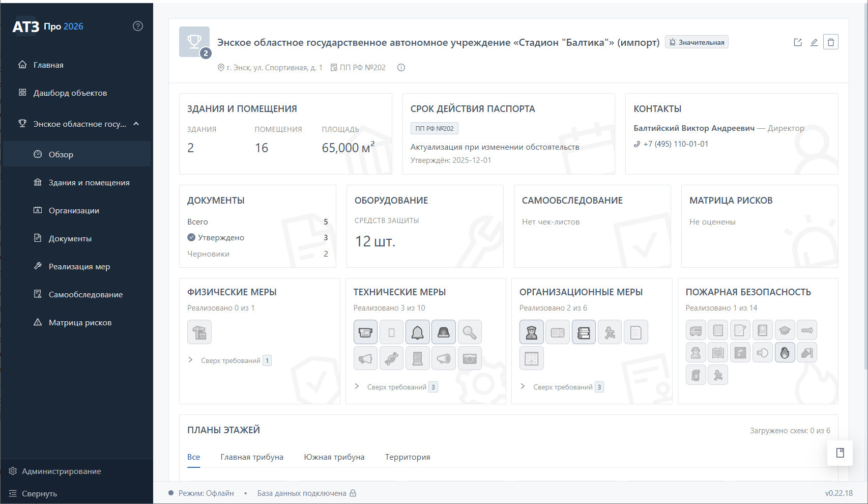The image size is (868, 504).
Task: Switch to Главная трибуна floor tab
Action: (x=252, y=457)
